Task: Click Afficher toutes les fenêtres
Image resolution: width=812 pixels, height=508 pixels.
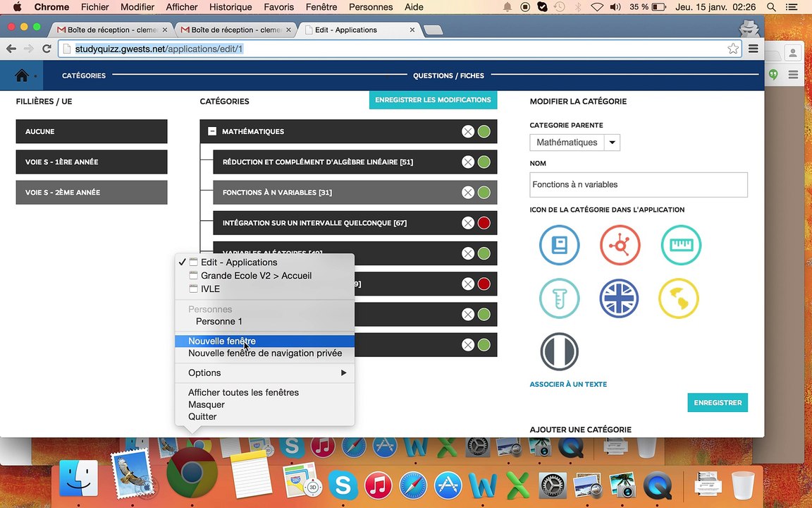Action: point(264,392)
